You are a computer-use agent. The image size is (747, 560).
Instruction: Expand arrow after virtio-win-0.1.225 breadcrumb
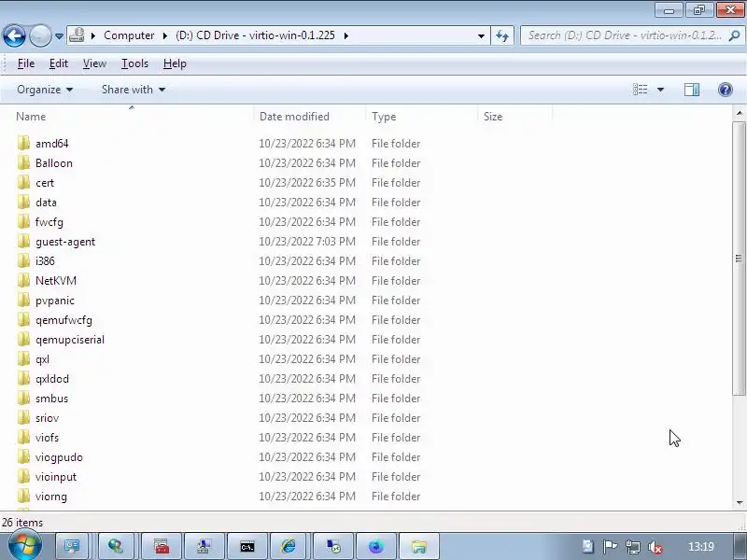pyautogui.click(x=345, y=35)
